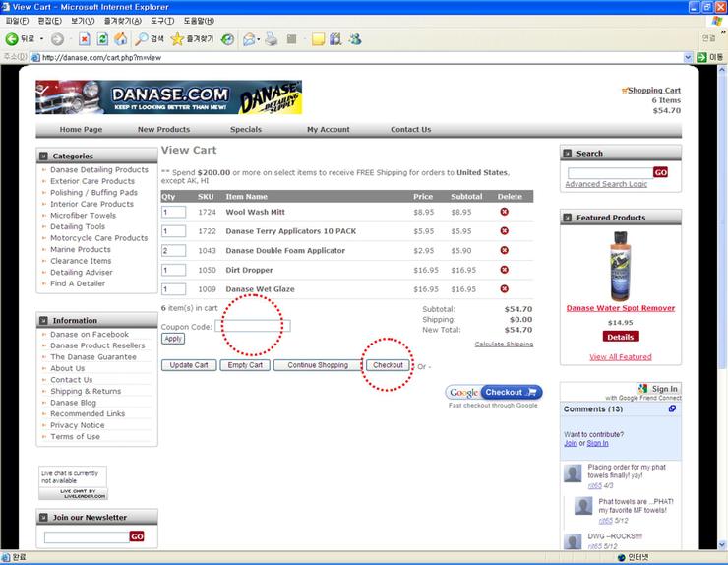The image size is (728, 565).
Task: Delete Danase Wet Glaze from cart
Action: [505, 289]
